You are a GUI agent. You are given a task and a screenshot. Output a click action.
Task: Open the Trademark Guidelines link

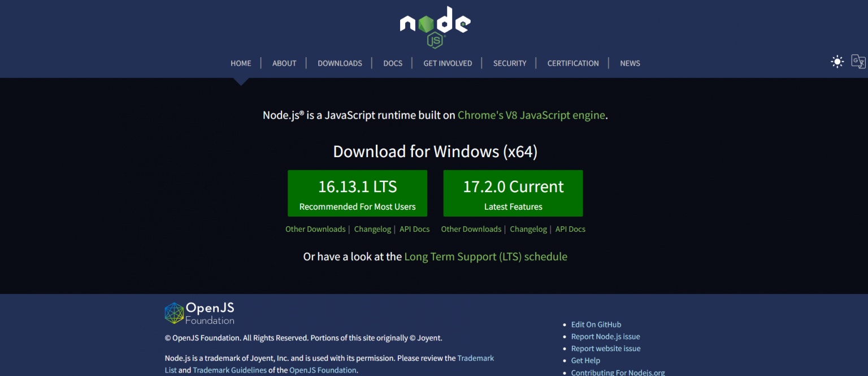pos(229,370)
